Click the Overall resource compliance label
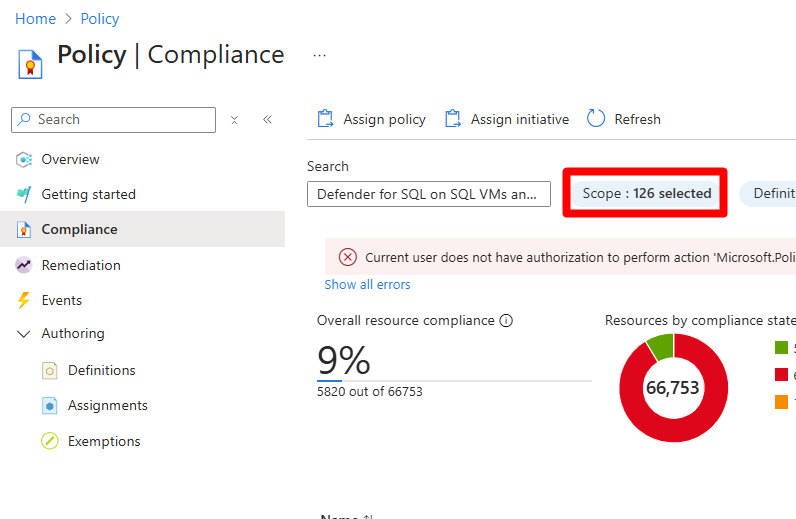Screen dimensions: 796x519 tap(406, 320)
